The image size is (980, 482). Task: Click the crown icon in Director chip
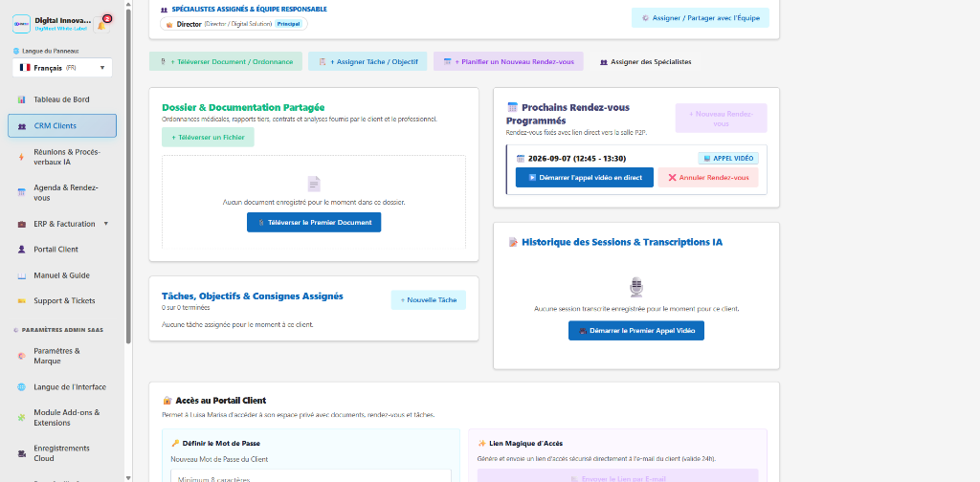169,24
